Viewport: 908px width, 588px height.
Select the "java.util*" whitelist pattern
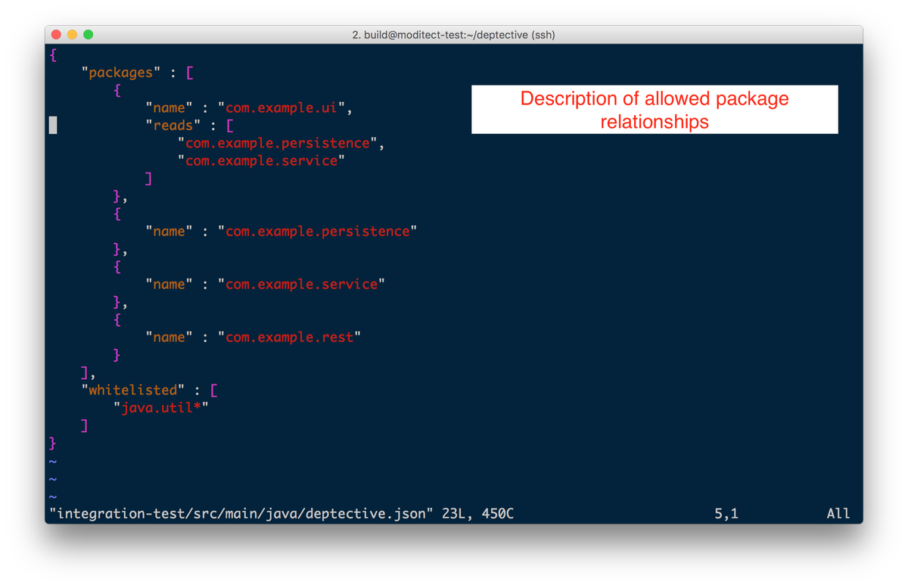[x=160, y=407]
